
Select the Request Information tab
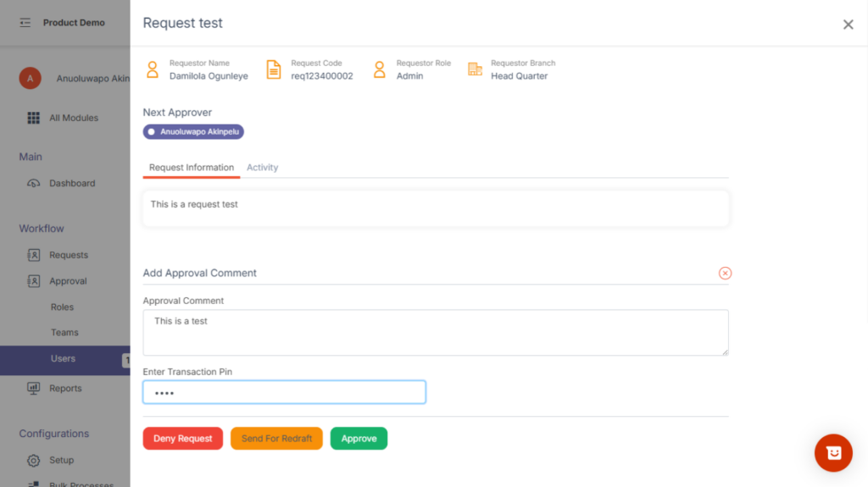[192, 168]
